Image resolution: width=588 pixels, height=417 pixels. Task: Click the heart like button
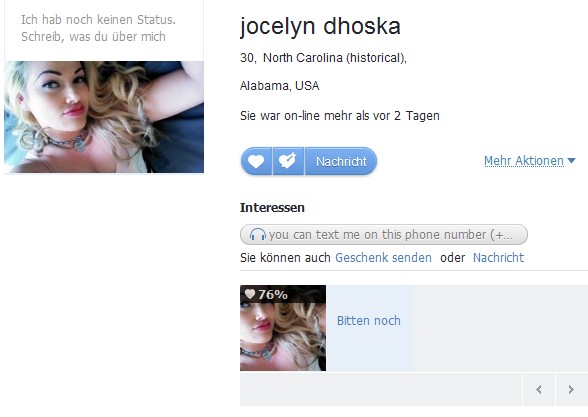click(x=256, y=161)
